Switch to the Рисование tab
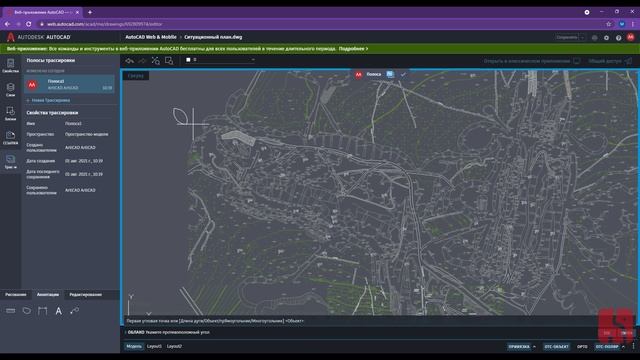The width and height of the screenshot is (640, 360). point(16,295)
